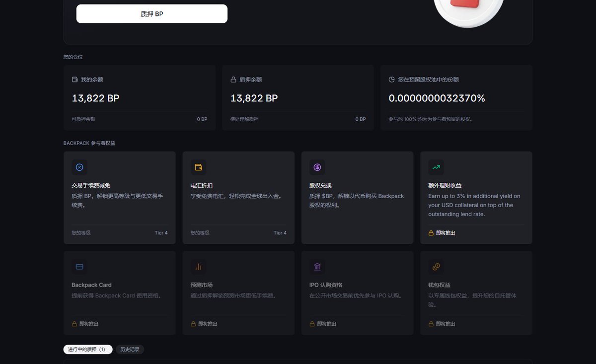Click the lock icon beside 质押余额
Image resolution: width=596 pixels, height=364 pixels.
[233, 79]
